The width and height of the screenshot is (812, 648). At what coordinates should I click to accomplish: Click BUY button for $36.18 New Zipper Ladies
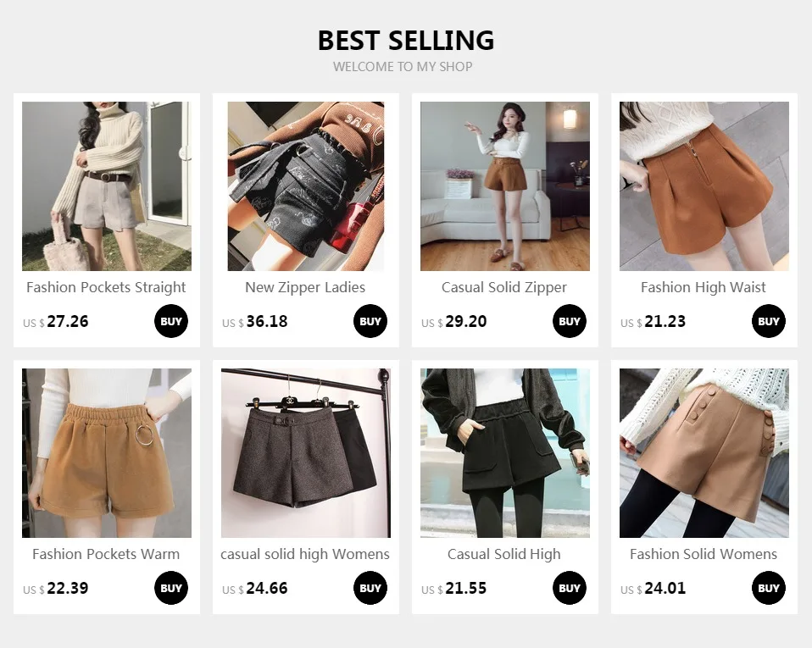[x=370, y=321]
